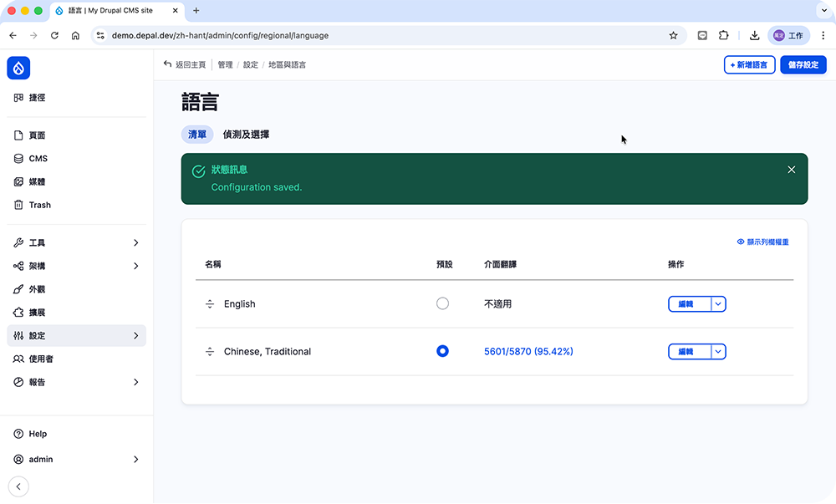Open Chrome downloads icon
The image size is (836, 504).
(754, 36)
